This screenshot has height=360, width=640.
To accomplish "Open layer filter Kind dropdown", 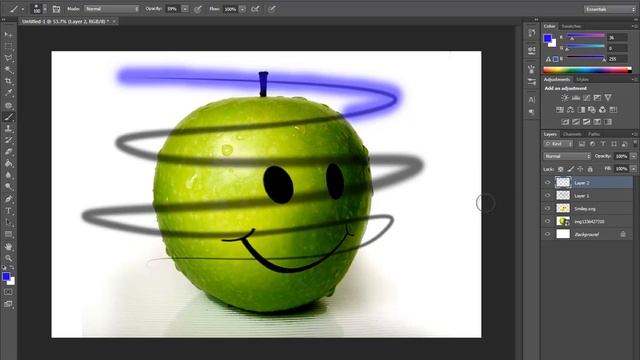I will (x=558, y=144).
